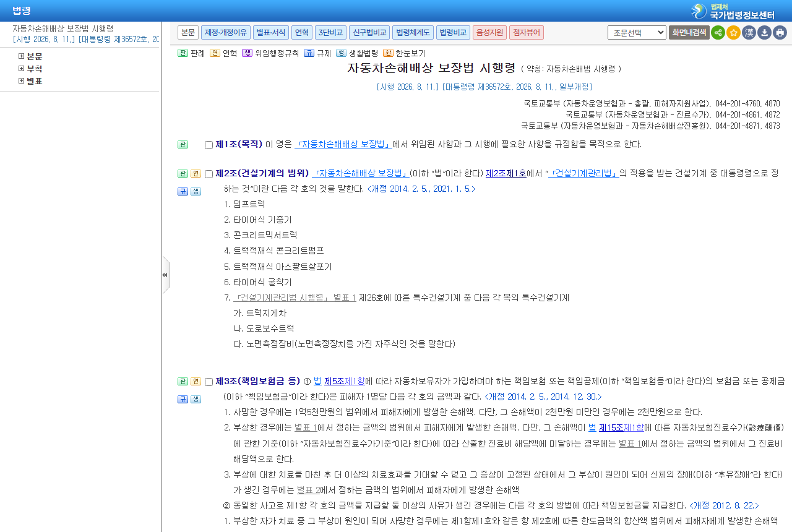Open 규 regulation icon beside 제2조

click(183, 191)
